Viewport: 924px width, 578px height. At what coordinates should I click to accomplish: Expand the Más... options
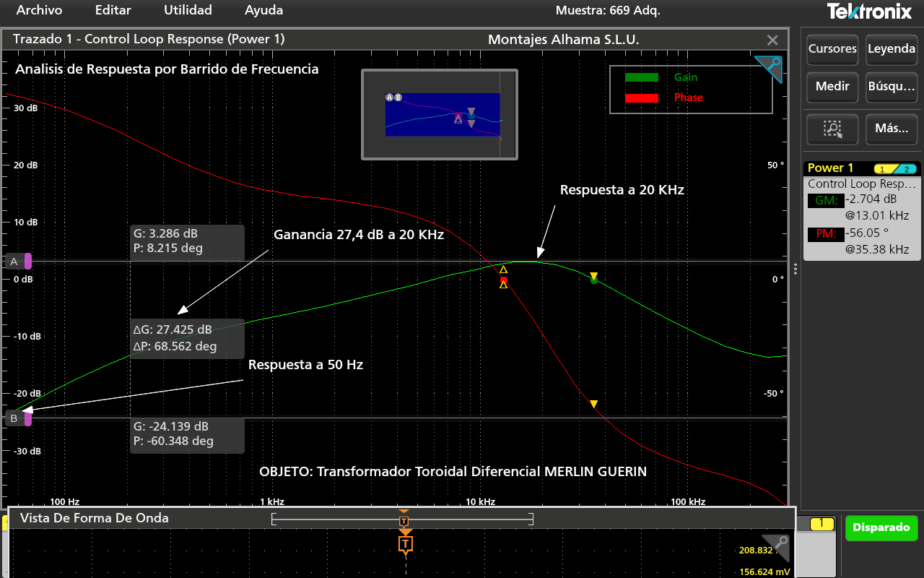coord(891,129)
